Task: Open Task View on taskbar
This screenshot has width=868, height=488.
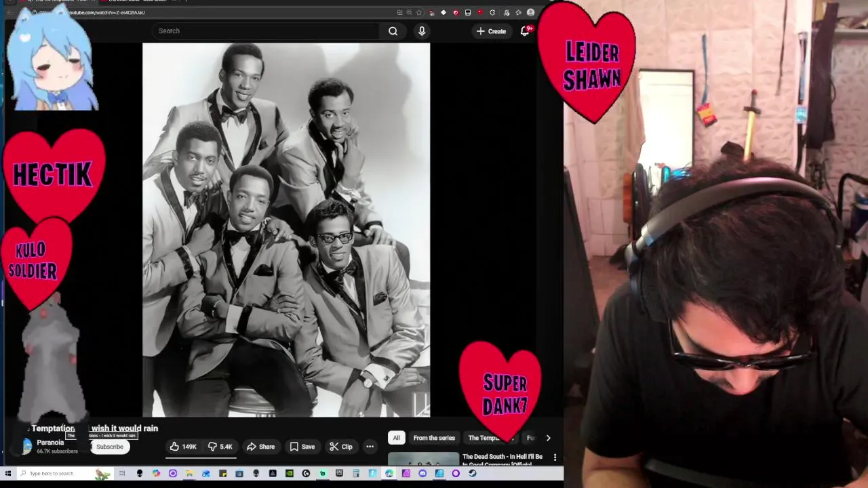Action: pyautogui.click(x=122, y=473)
